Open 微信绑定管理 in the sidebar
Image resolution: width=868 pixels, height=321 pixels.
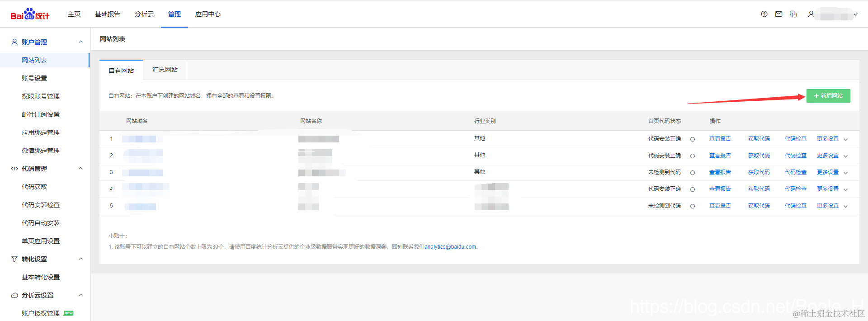pyautogui.click(x=41, y=151)
